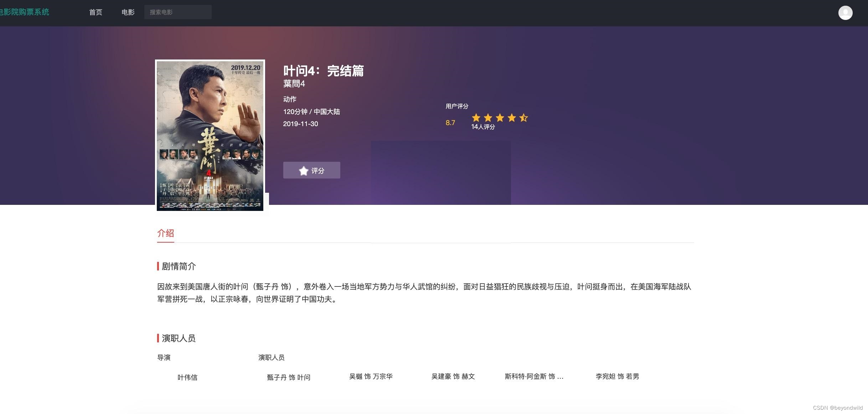Open actor 甄子丹 profile link

pyautogui.click(x=289, y=377)
